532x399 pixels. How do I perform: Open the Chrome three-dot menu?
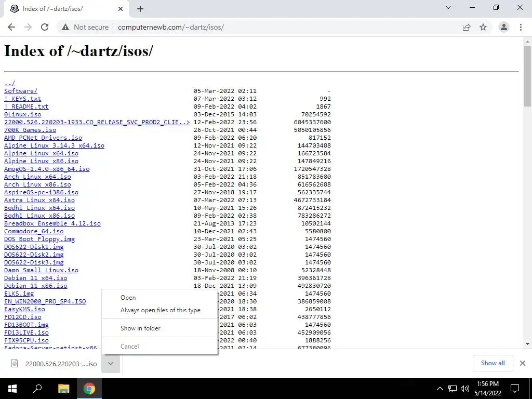(x=521, y=27)
